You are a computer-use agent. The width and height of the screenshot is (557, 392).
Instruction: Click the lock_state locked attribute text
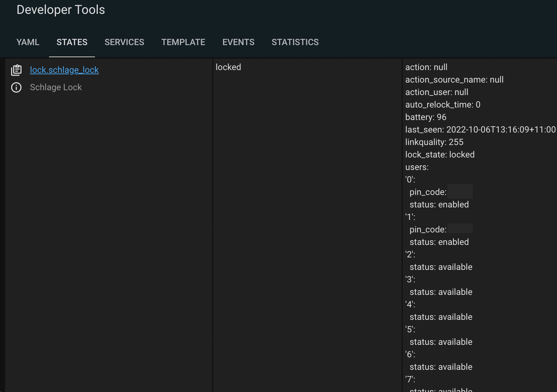[x=440, y=154]
